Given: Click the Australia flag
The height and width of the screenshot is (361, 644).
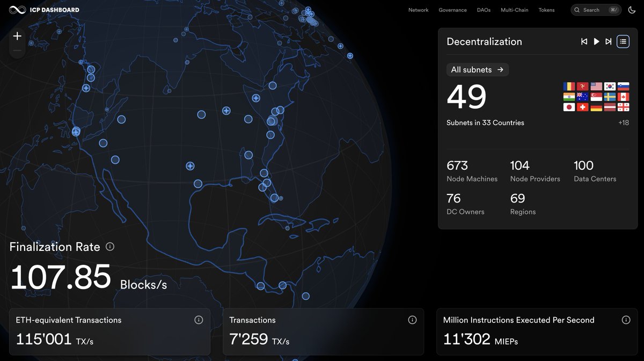Looking at the screenshot, I should point(582,97).
